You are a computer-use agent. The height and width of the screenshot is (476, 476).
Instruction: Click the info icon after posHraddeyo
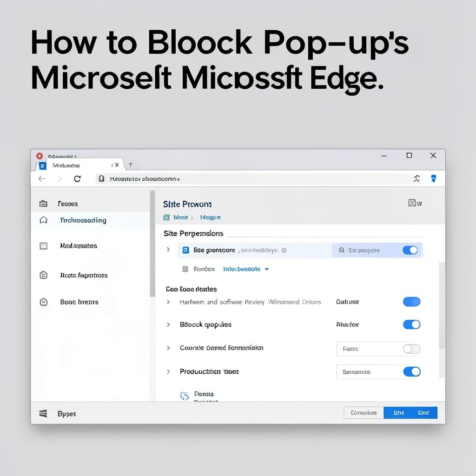coord(284,251)
